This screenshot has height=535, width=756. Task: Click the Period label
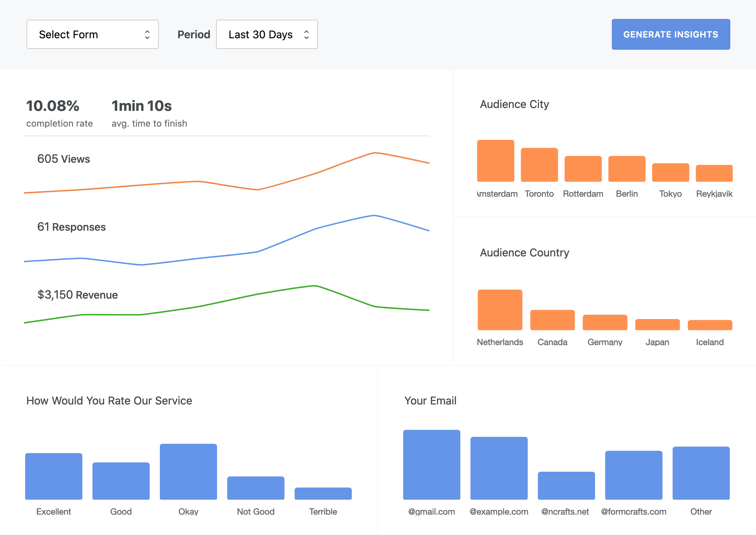[194, 34]
